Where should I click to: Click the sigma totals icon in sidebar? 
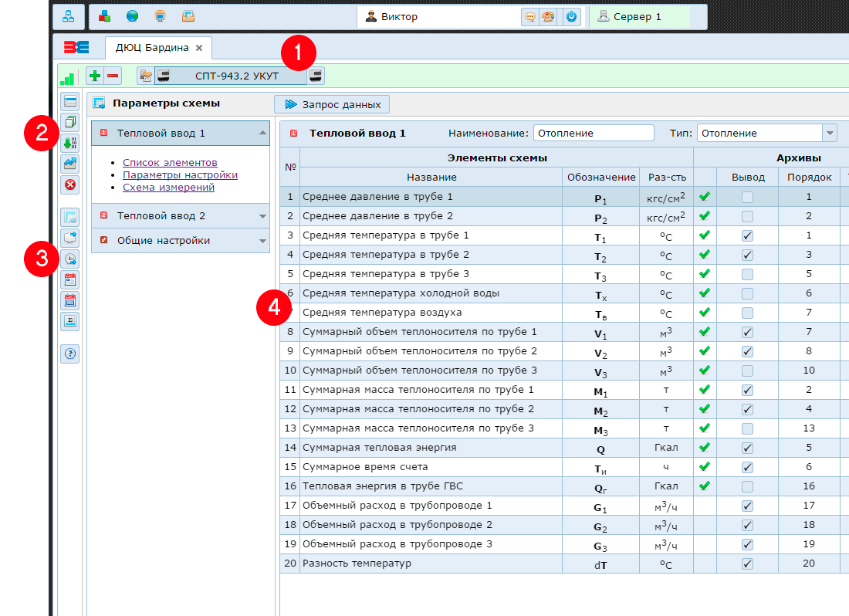click(x=70, y=320)
